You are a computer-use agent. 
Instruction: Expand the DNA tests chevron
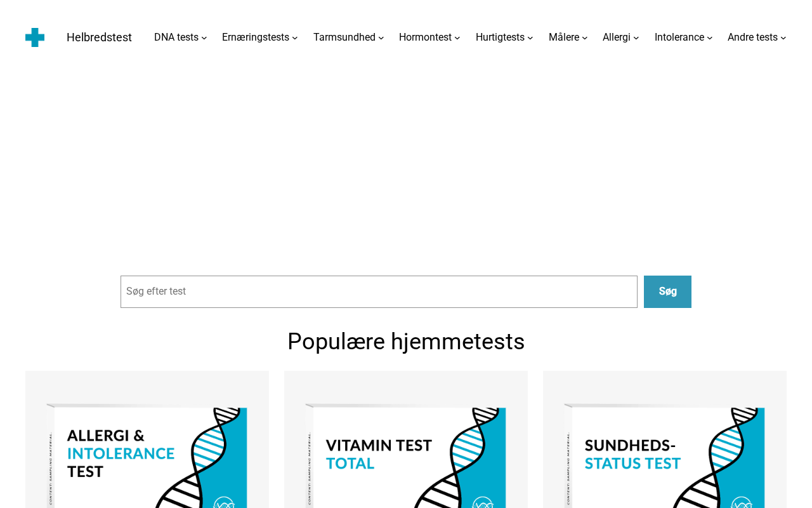pyautogui.click(x=204, y=38)
